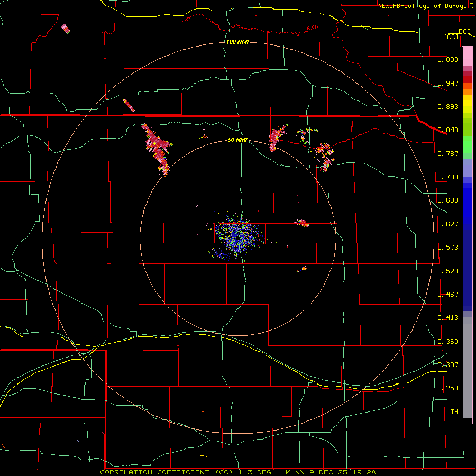Viewport: 476px width, 476px height.
Task: Click the 50 NMI range ring label
Action: click(237, 140)
